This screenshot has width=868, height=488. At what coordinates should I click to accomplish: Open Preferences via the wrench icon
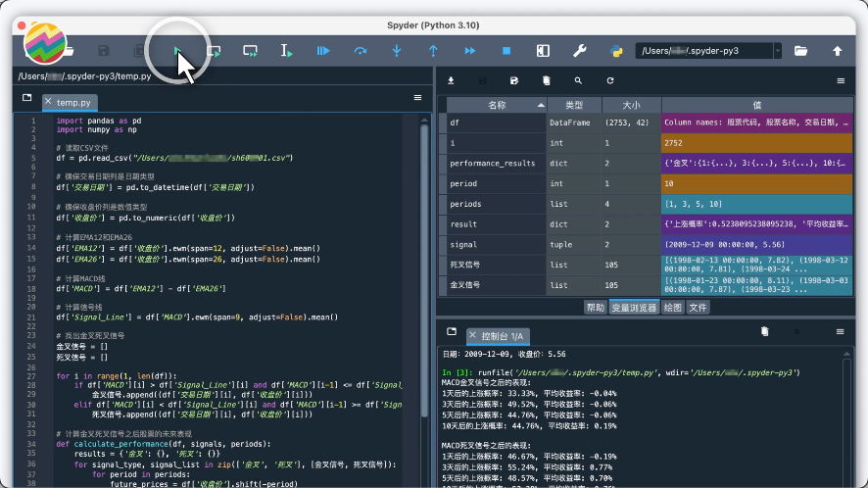(579, 51)
